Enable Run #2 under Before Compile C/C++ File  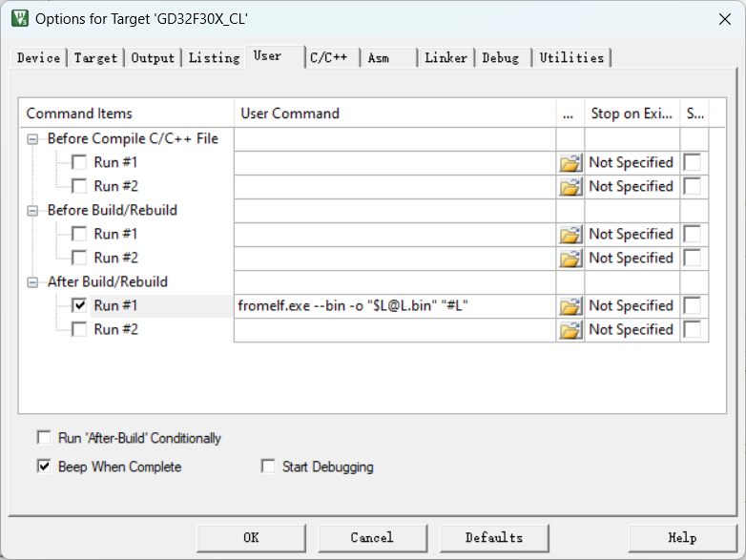pyautogui.click(x=79, y=186)
